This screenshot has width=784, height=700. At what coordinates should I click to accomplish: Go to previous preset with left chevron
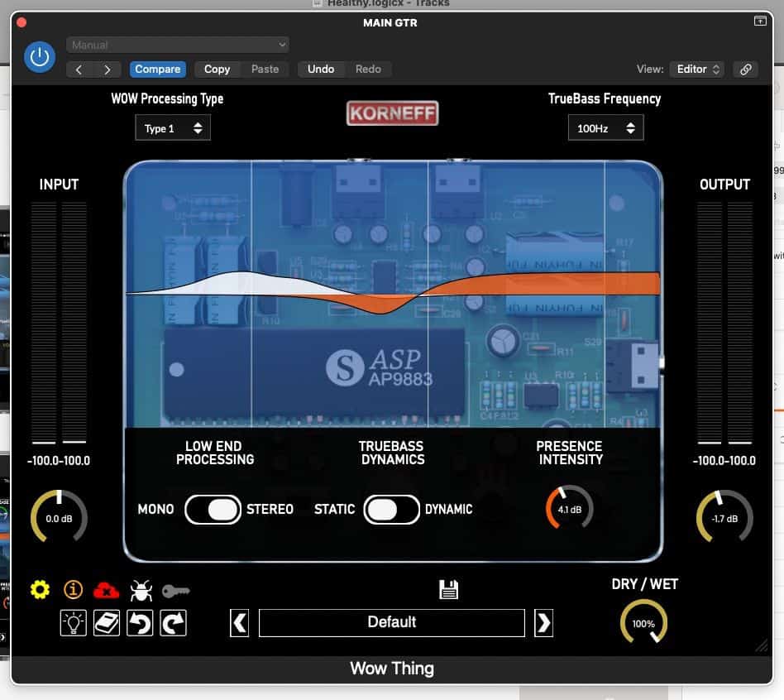click(x=79, y=70)
